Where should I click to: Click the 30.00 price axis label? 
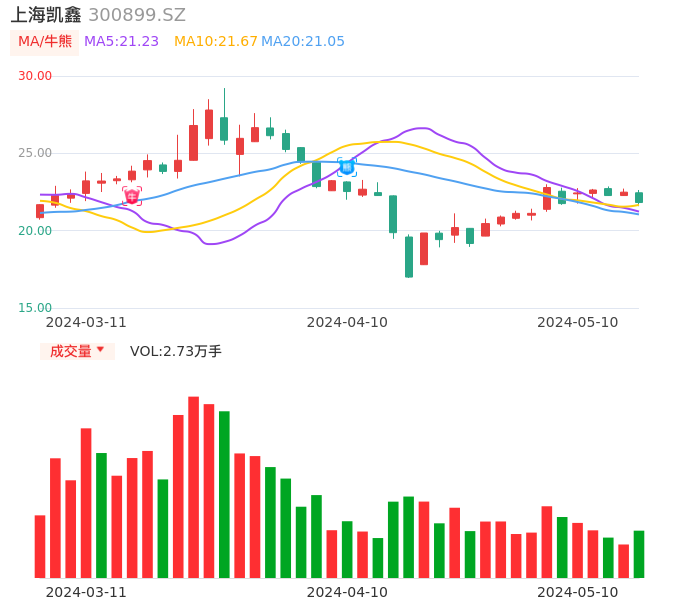coord(35,76)
